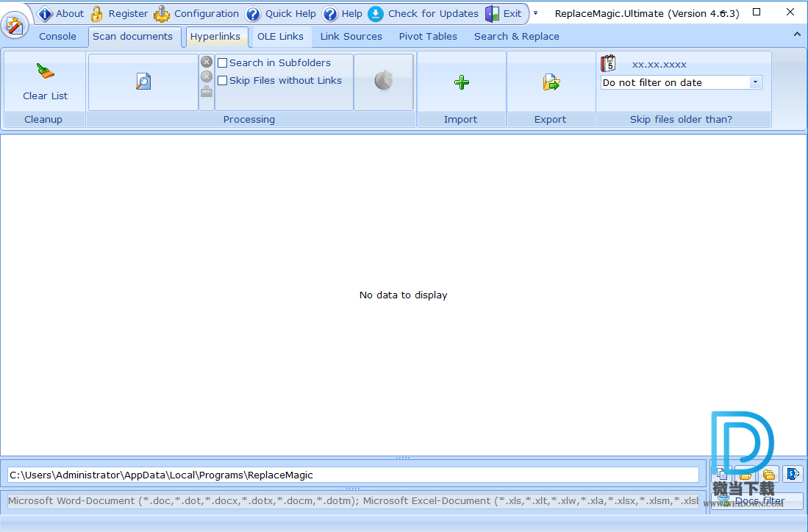Viewport: 808px width, 532px height.
Task: Export with the folder arrow button
Action: pos(551,82)
